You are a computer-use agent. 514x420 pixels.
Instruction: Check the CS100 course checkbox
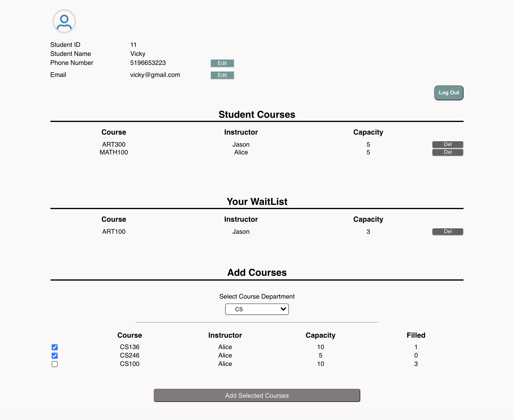click(55, 364)
